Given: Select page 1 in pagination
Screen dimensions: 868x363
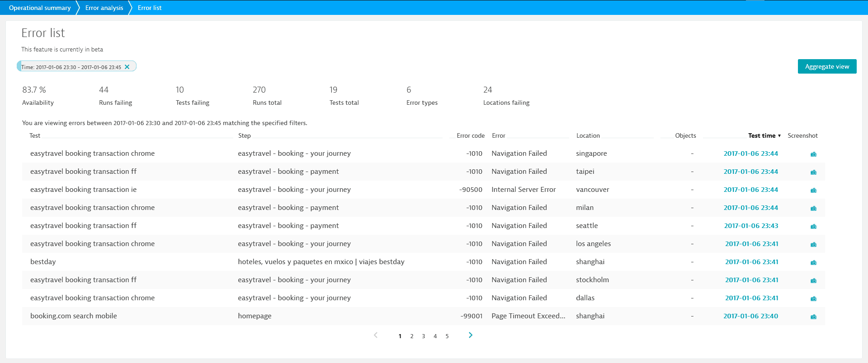Looking at the screenshot, I should [x=400, y=336].
